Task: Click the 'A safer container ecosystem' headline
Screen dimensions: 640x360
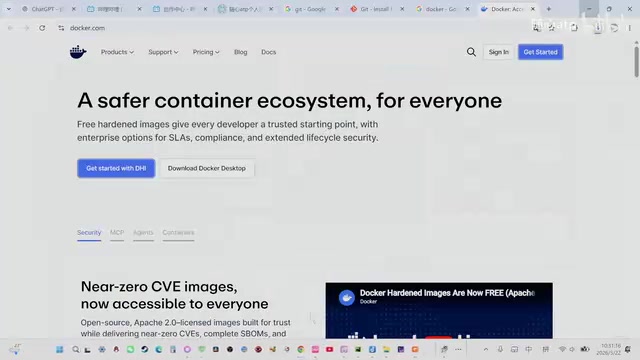Action: 289,100
